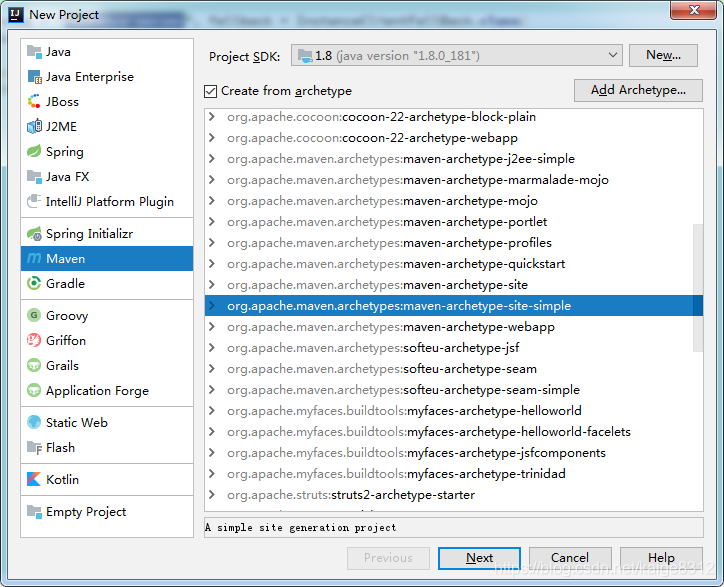
Task: Select the Static Web globe icon
Action: [x=34, y=422]
